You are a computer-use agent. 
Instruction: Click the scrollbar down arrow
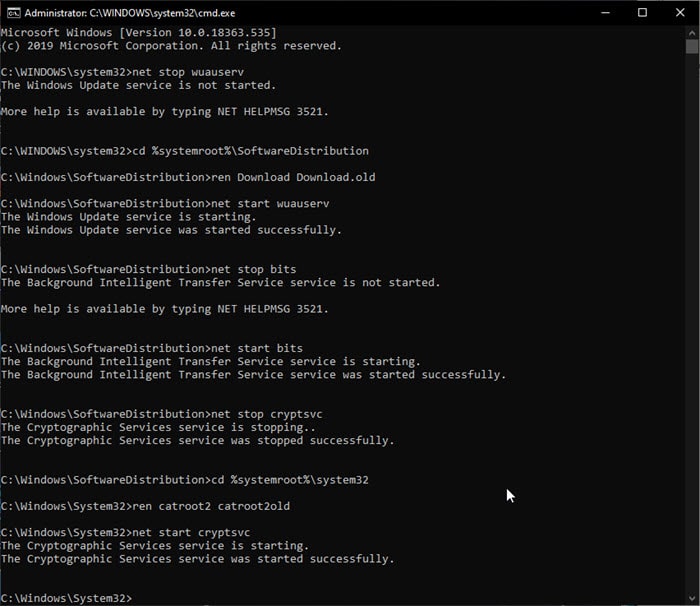(x=692, y=598)
